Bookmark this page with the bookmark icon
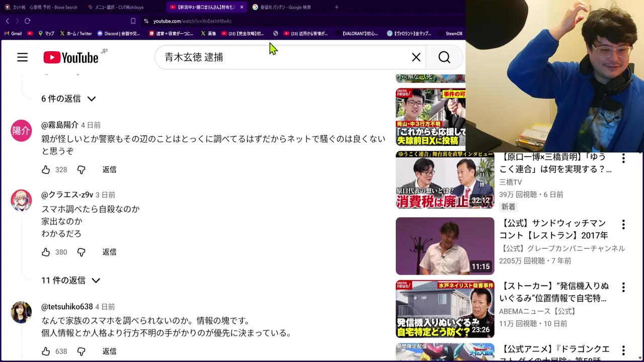Image resolution: width=644 pixels, height=362 pixels. 133,21
